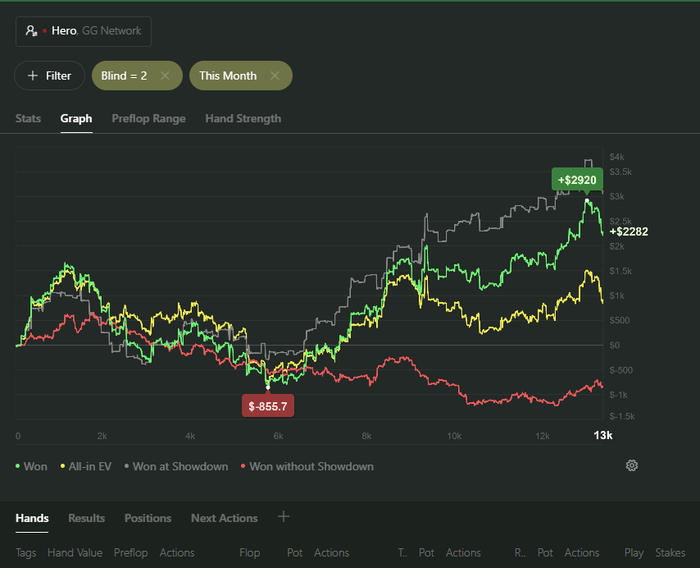Screen dimensions: 700x568
Task: Click the player profile icon beside Hero
Action: point(32,31)
